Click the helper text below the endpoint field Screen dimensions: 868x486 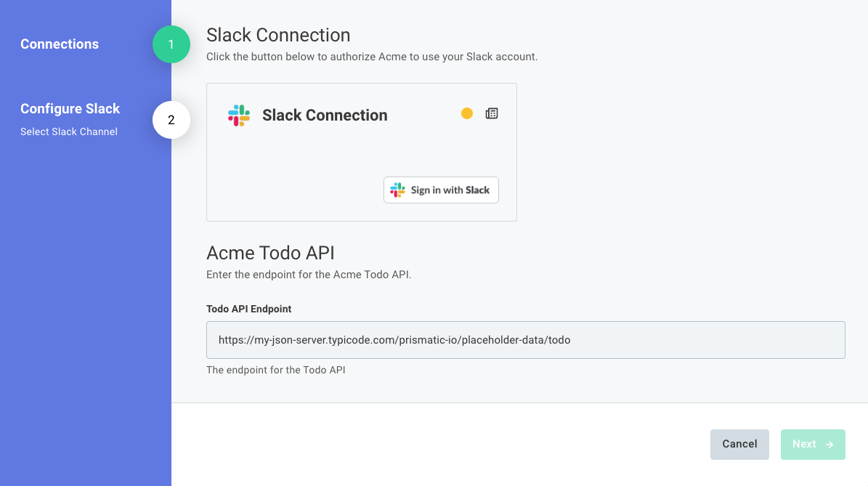[275, 370]
